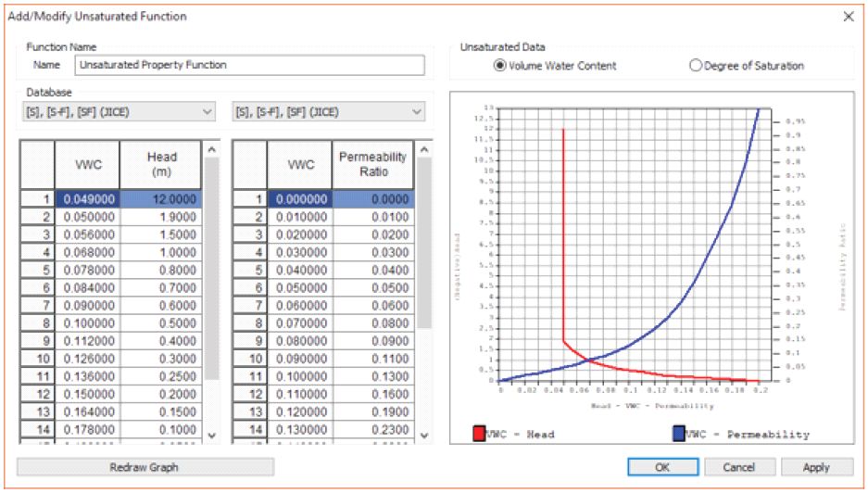
Task: Click the Function Name input field
Action: (x=249, y=65)
